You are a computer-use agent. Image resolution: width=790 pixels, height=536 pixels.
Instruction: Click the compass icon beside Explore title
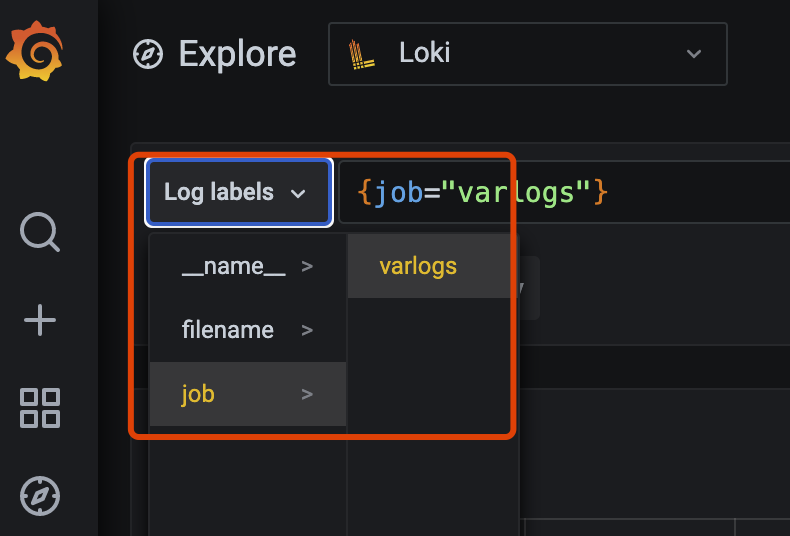click(148, 54)
